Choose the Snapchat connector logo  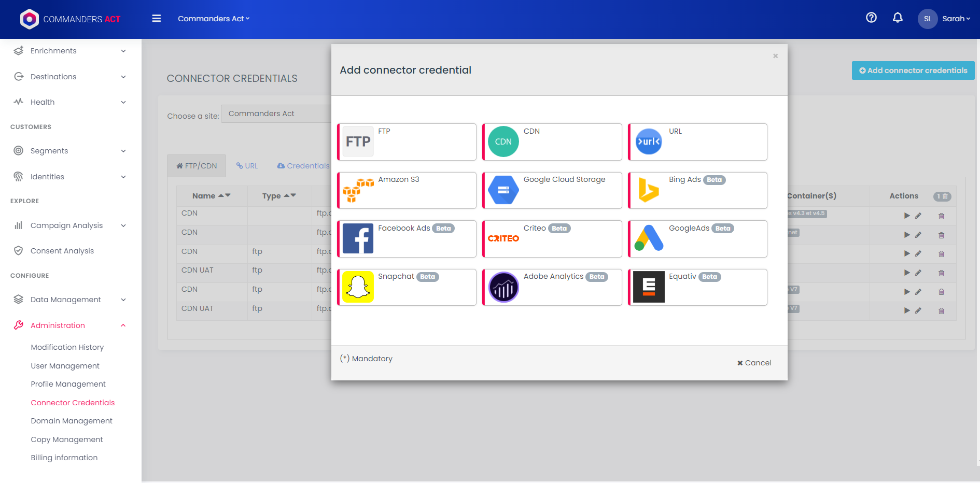[358, 287]
